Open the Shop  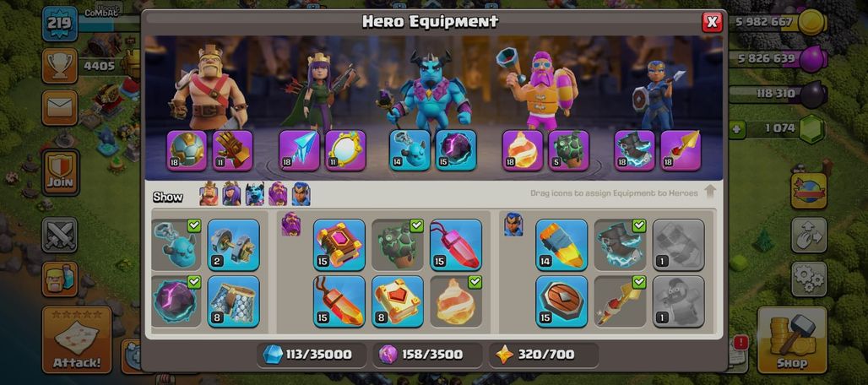(x=792, y=339)
